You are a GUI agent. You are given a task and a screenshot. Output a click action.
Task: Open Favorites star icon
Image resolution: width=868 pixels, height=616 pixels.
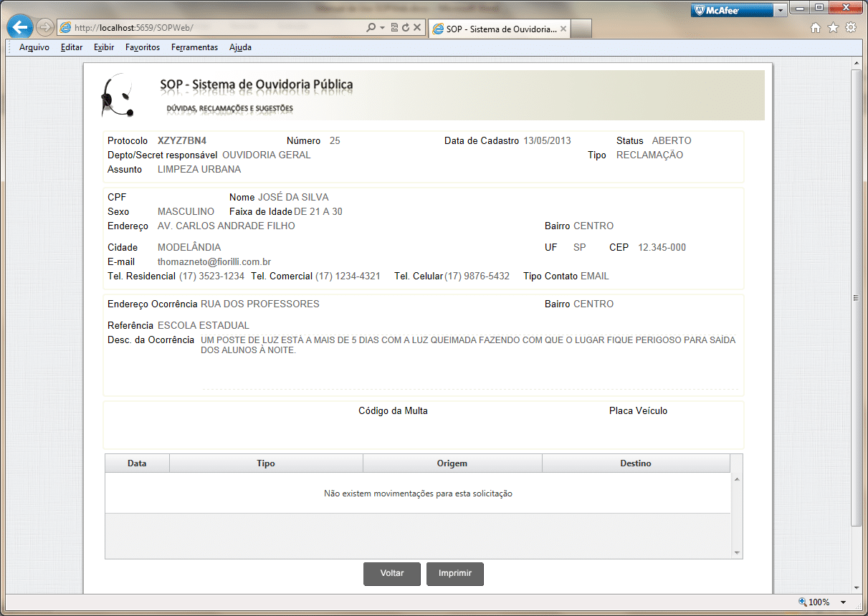tap(833, 28)
